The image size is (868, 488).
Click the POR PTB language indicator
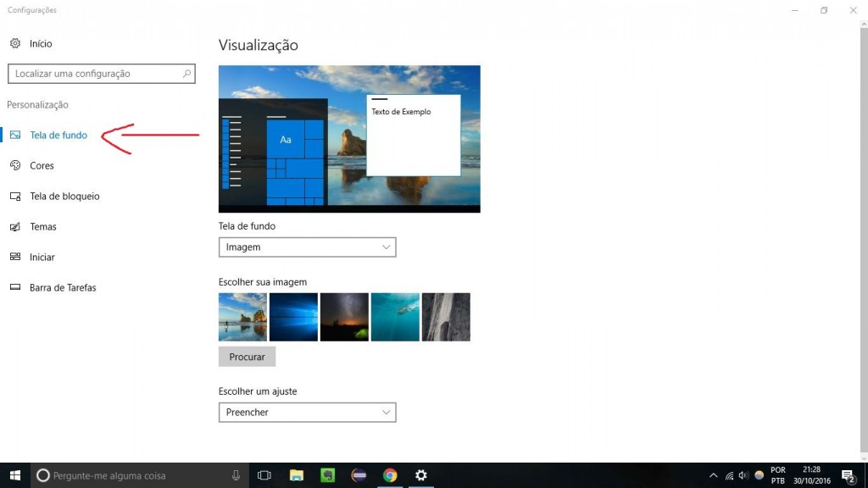click(x=778, y=475)
